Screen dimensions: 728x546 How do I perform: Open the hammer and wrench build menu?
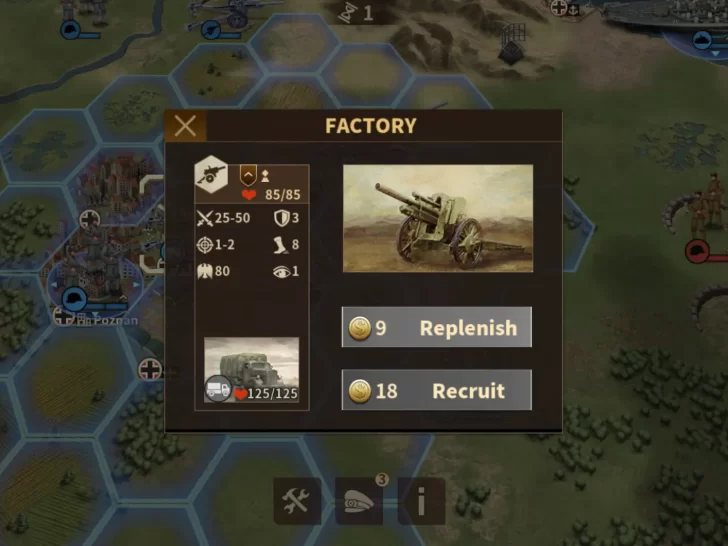click(x=297, y=501)
